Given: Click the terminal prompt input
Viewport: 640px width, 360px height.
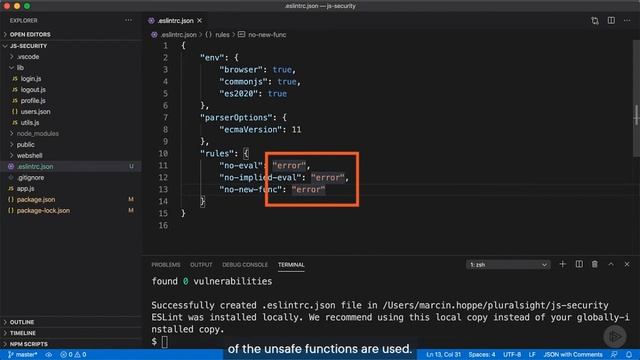Looking at the screenshot, I should tap(164, 342).
